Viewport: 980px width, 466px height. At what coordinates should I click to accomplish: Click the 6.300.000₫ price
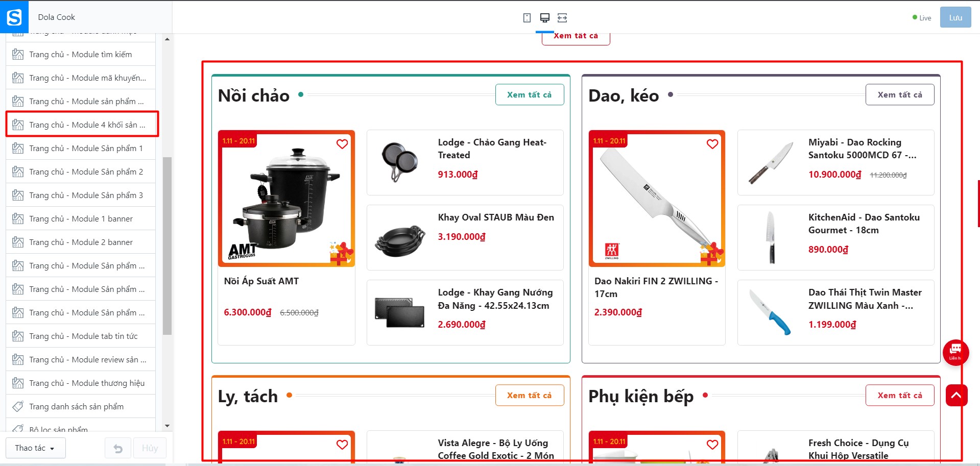coord(248,312)
